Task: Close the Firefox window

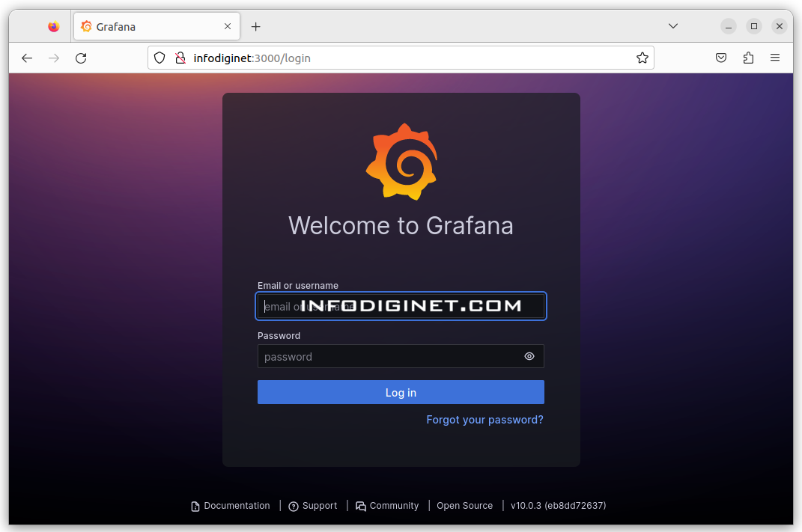Action: pyautogui.click(x=780, y=26)
